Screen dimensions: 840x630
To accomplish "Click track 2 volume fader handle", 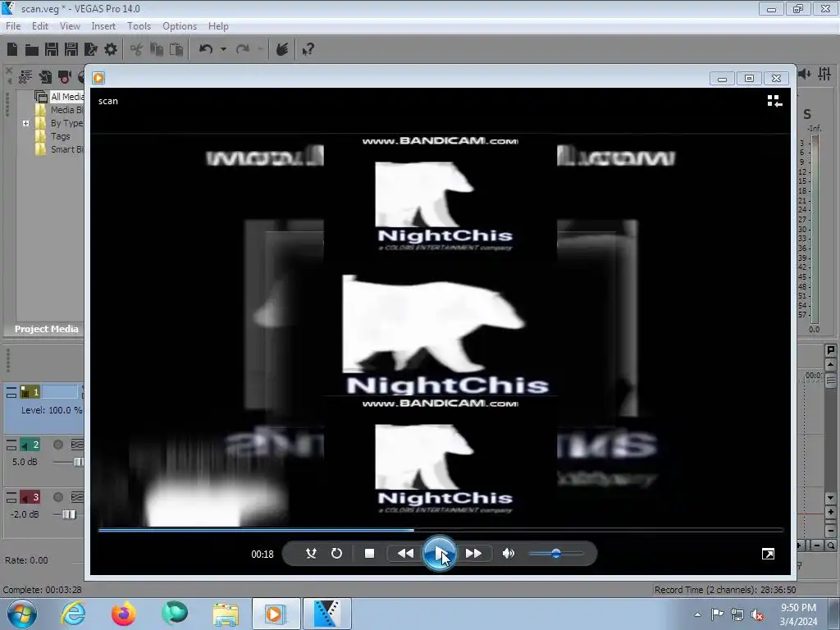I will [78, 462].
